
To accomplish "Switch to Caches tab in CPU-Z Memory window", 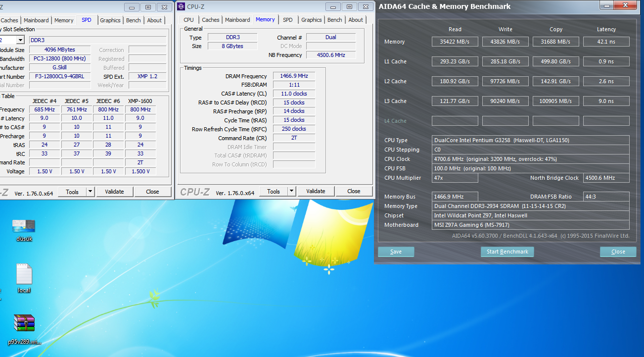I will tap(211, 20).
